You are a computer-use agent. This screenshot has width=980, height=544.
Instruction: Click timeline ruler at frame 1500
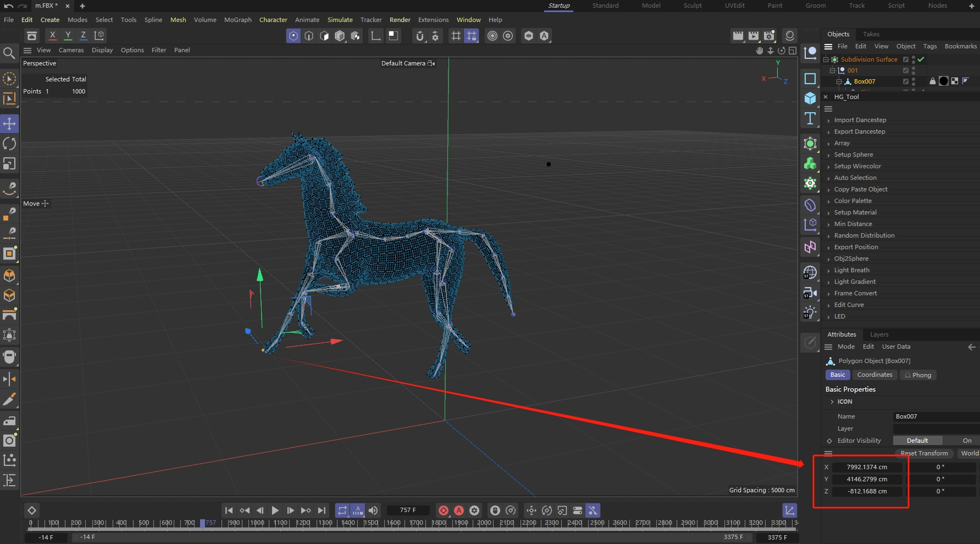pos(371,523)
